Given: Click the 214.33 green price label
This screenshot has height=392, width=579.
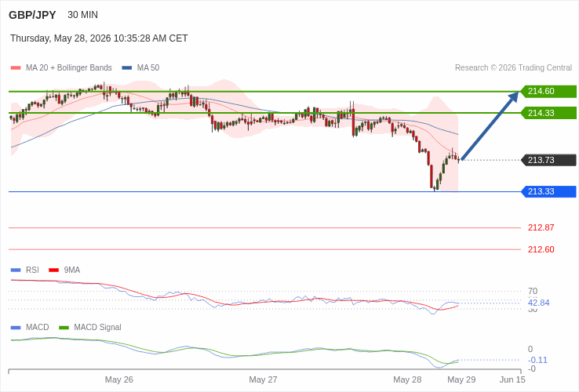Looking at the screenshot, I should tap(548, 113).
